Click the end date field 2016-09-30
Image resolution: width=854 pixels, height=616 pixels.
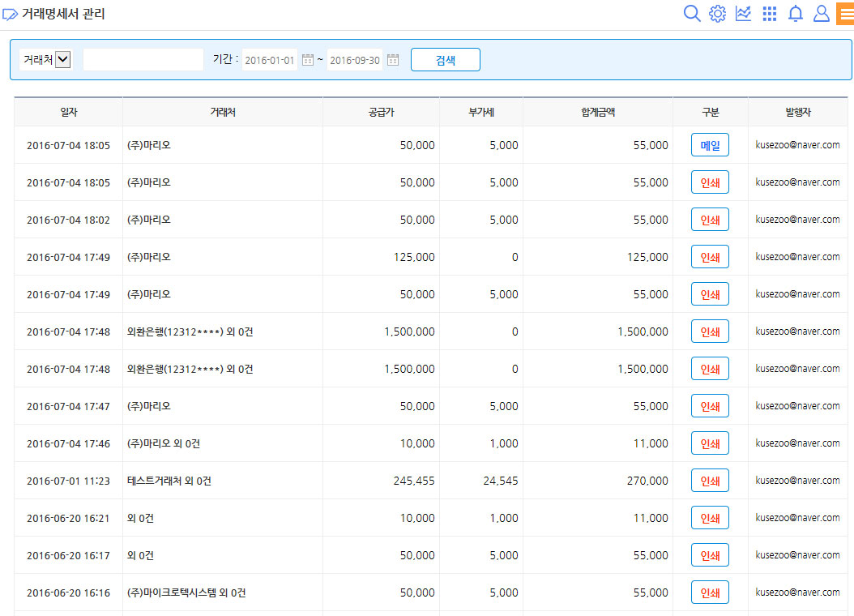click(355, 60)
